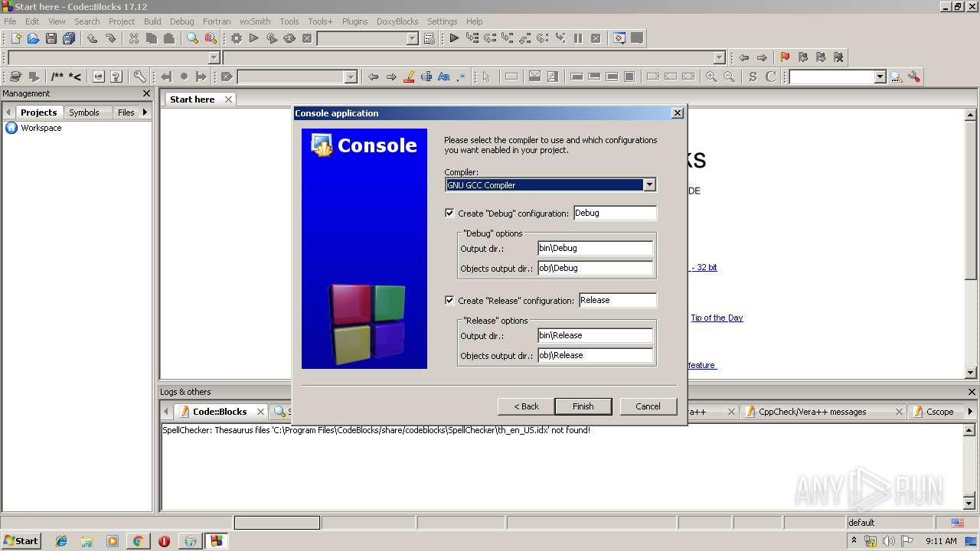Open Internet Explorer from taskbar
The image size is (980, 551).
point(61,541)
